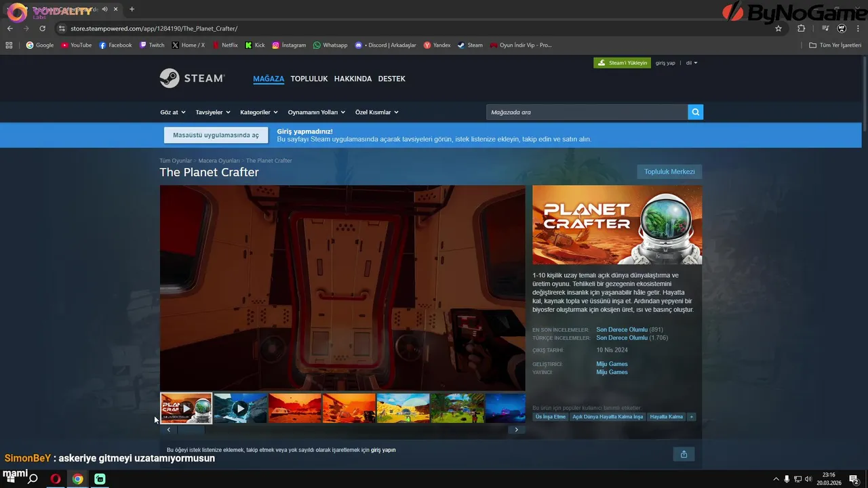This screenshot has width=868, height=488.
Task: Open Türkçe incelemeler Son Derece Olumlu link
Action: pos(622,338)
